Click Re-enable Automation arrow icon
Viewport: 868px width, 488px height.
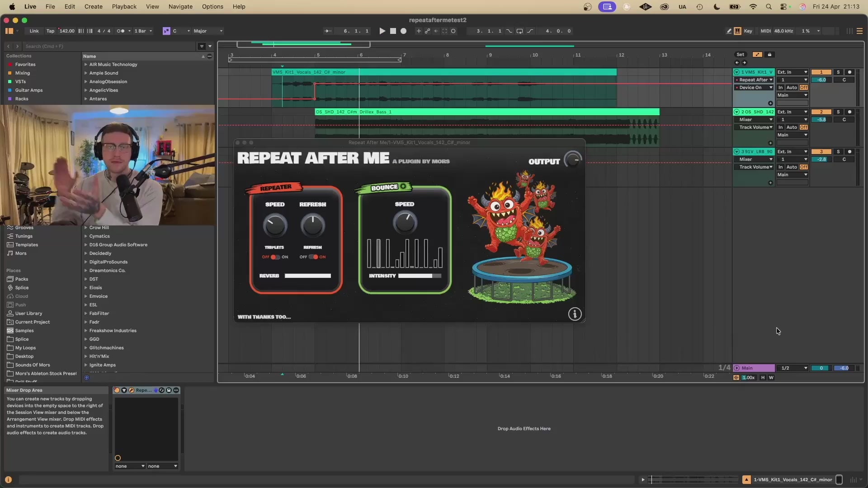(x=436, y=31)
